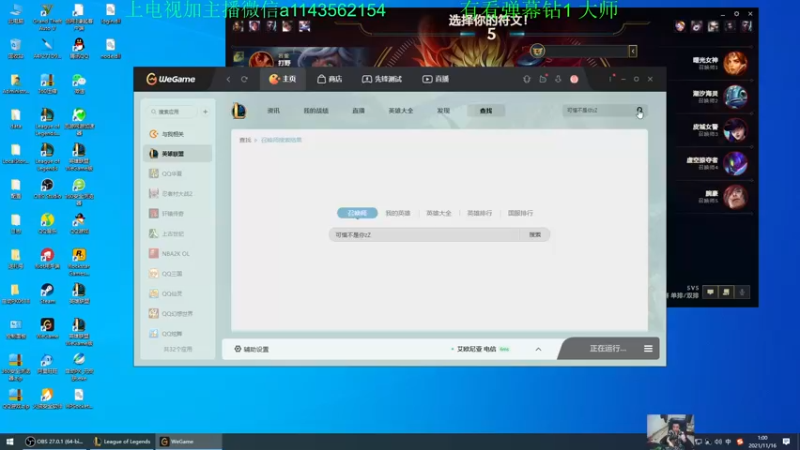
Task: Select QQ华夏 in the sidebar
Action: click(178, 173)
